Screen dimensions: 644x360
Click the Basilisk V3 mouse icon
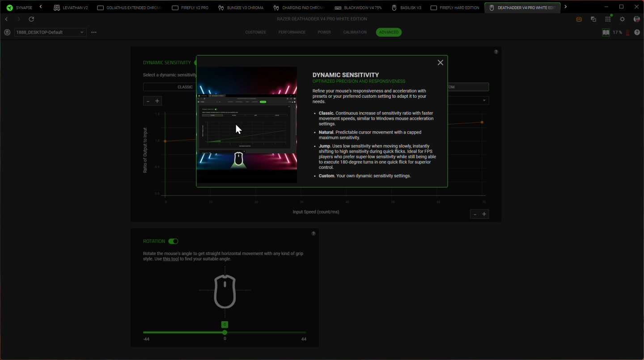[x=394, y=8]
